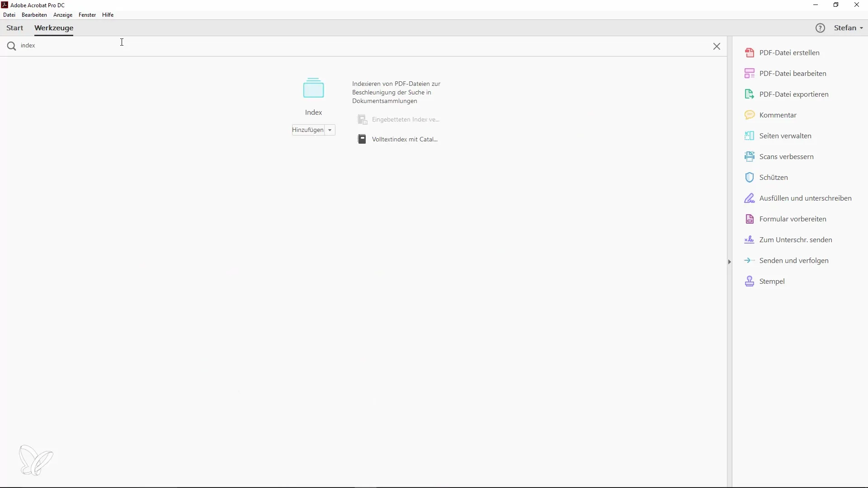Viewport: 868px width, 488px height.
Task: Click the Formular vorbereiten icon
Action: [x=750, y=219]
